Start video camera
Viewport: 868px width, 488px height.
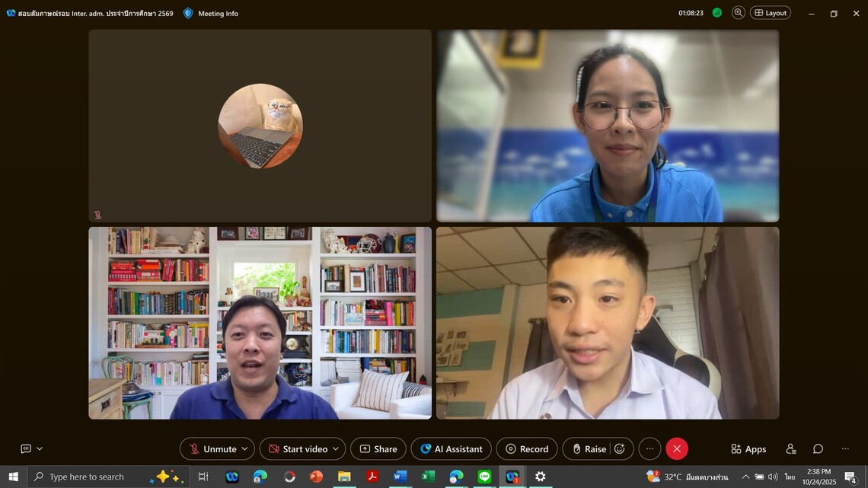point(297,449)
